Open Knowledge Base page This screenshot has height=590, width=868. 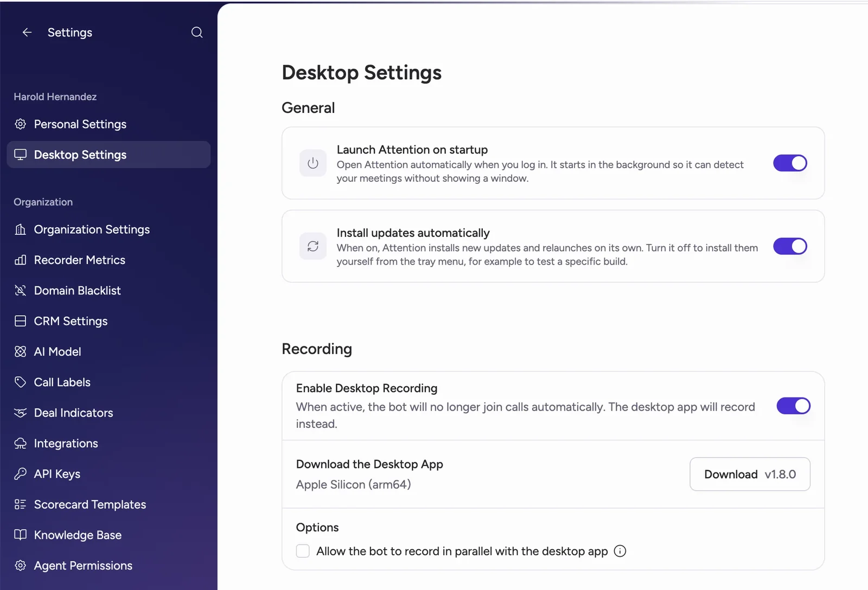(x=108, y=535)
